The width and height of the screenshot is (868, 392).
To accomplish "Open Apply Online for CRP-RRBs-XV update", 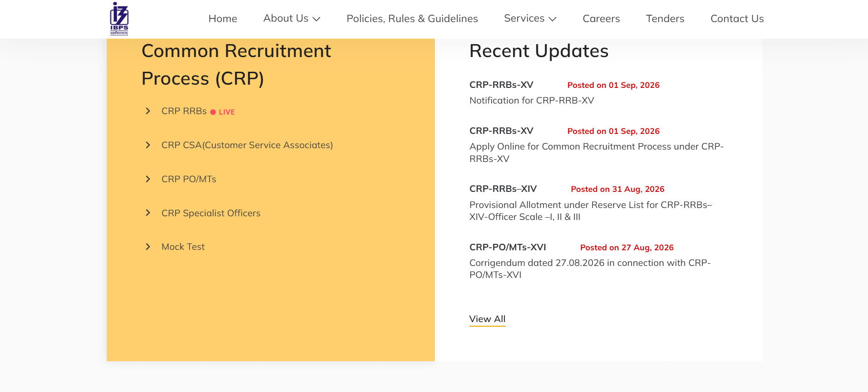I will (x=596, y=153).
